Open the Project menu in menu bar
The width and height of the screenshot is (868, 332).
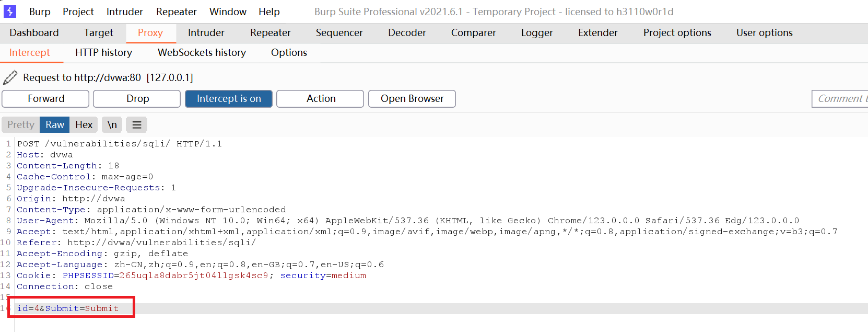[x=78, y=12]
